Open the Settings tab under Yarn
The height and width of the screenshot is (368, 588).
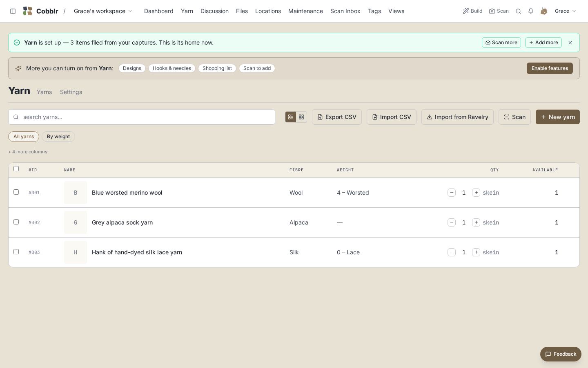tap(71, 92)
